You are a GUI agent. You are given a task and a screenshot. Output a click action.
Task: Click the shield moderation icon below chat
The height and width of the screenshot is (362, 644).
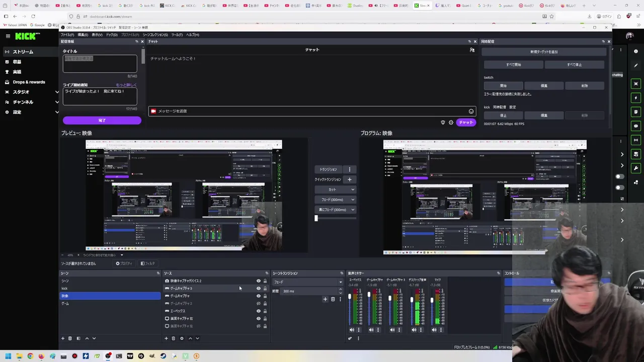(443, 122)
